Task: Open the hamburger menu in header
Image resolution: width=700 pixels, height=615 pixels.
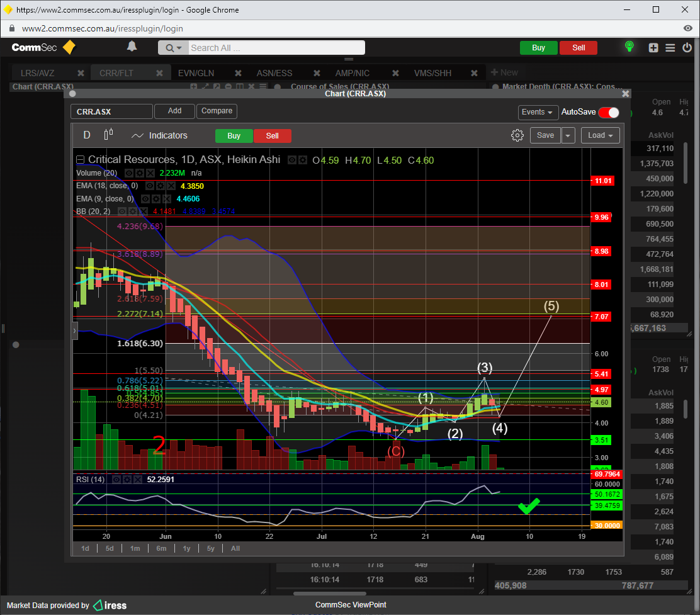Action: pyautogui.click(x=670, y=48)
